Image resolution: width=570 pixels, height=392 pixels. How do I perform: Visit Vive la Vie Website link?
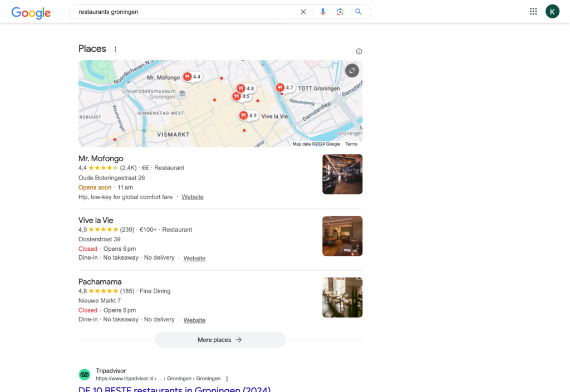click(x=194, y=259)
